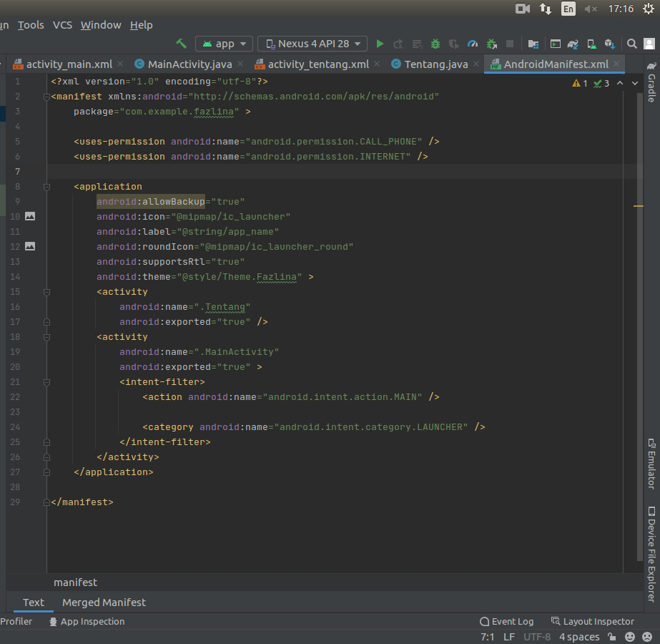Toggle the sound volume indicator in system tray
This screenshot has width=660, height=644.
tap(591, 9)
